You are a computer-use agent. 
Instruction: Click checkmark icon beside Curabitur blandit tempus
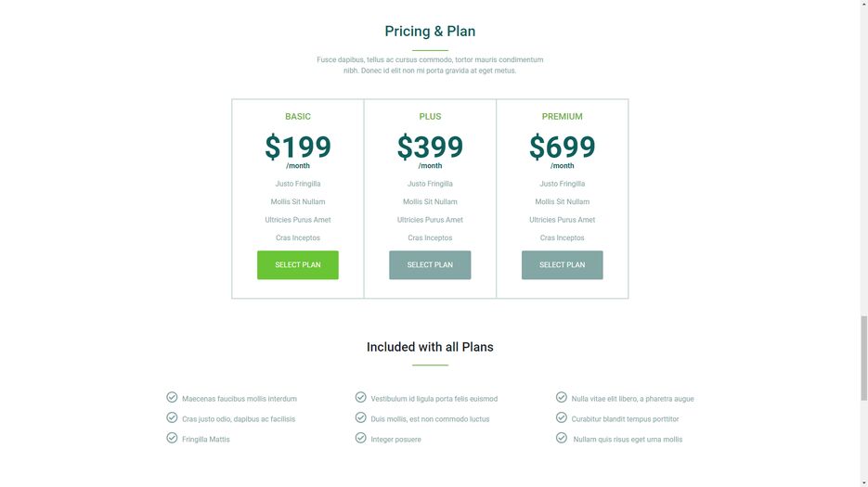coord(562,417)
